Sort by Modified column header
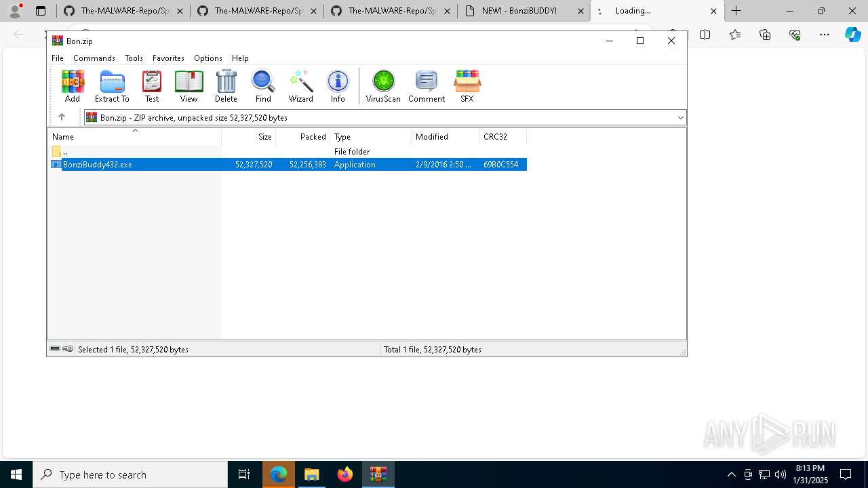The image size is (868, 488). (445, 137)
